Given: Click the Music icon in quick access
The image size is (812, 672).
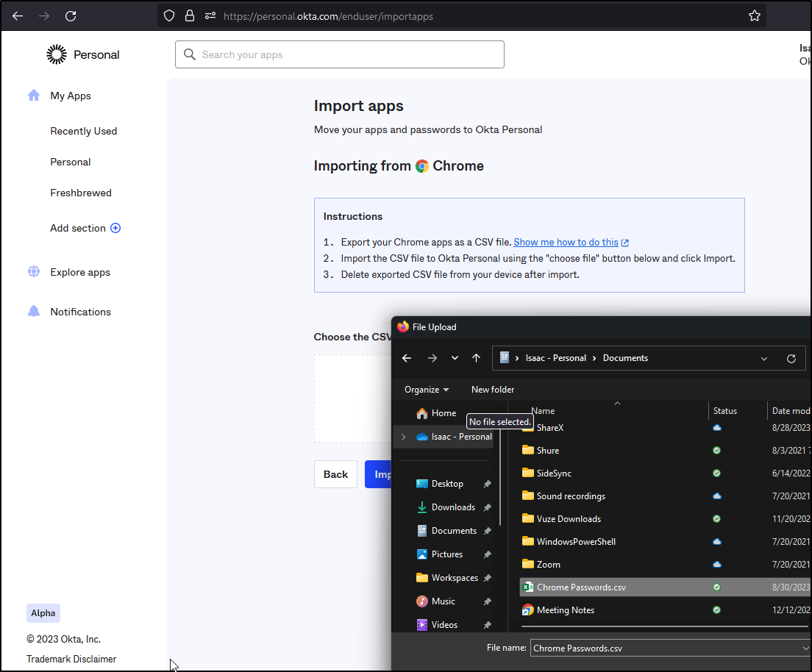Looking at the screenshot, I should (422, 601).
